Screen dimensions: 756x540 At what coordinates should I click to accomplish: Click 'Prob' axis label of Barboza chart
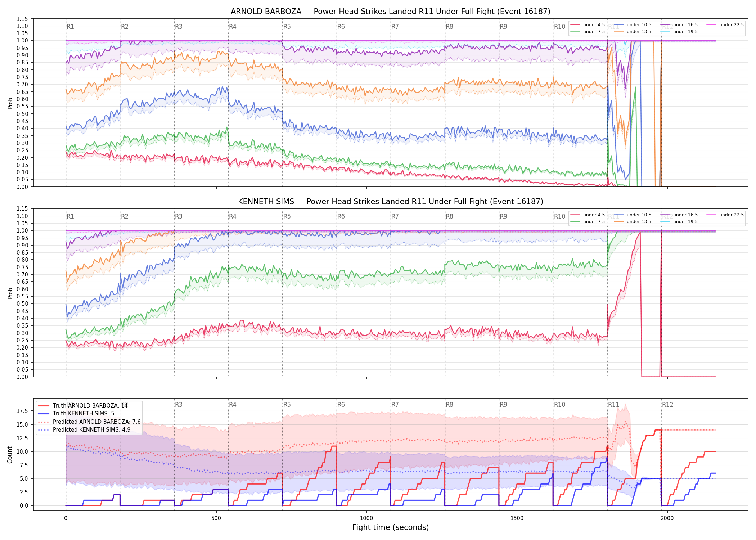pyautogui.click(x=10, y=103)
